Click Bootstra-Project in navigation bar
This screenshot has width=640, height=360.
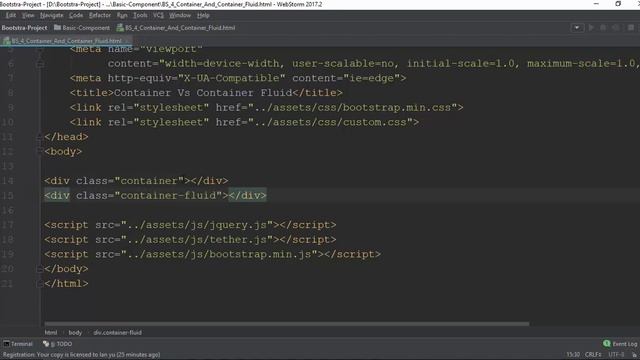coord(24,28)
